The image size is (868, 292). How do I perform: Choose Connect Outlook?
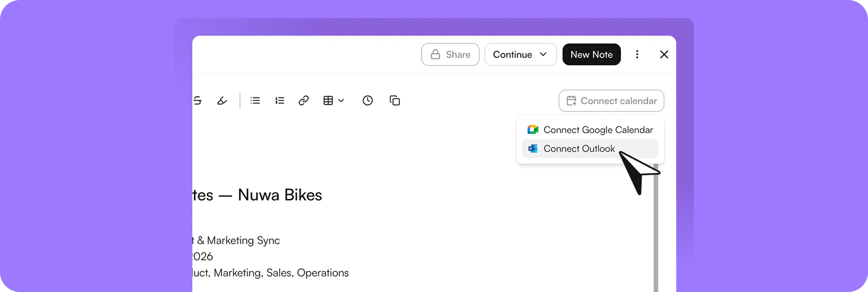590,149
